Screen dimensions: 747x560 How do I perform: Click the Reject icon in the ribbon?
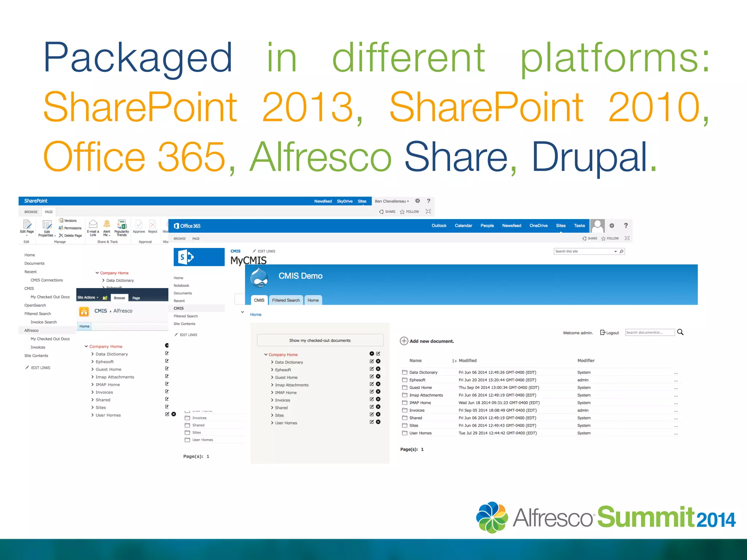[x=153, y=224]
